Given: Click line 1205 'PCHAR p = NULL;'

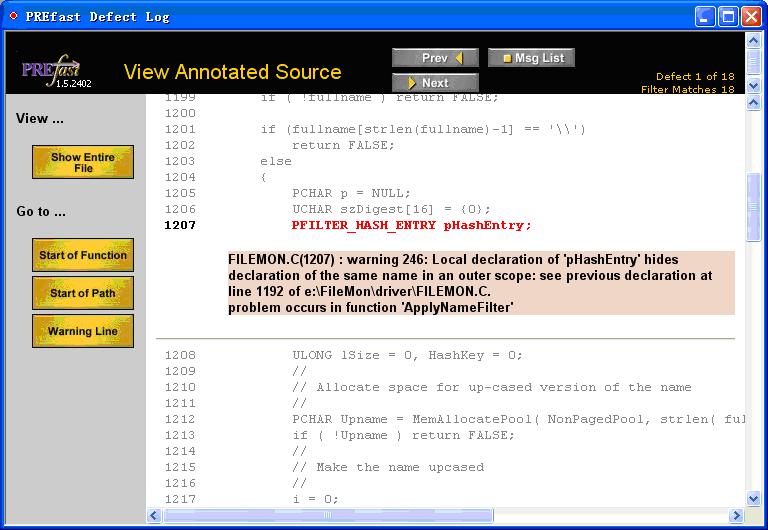Looking at the screenshot, I should (x=351, y=193).
